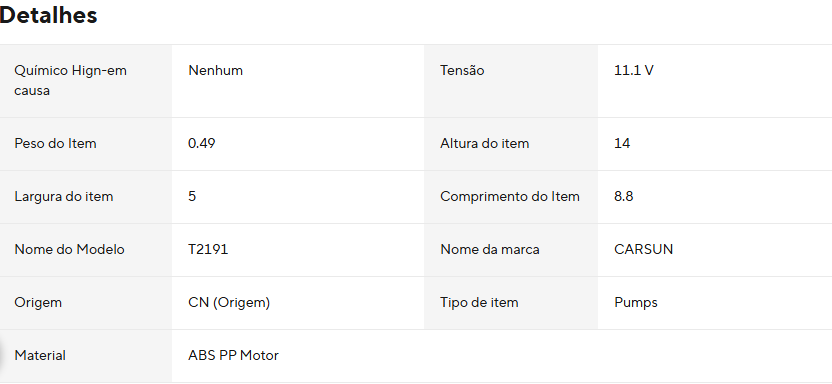Click the Detalhes section heading
The height and width of the screenshot is (384, 832).
[x=48, y=15]
